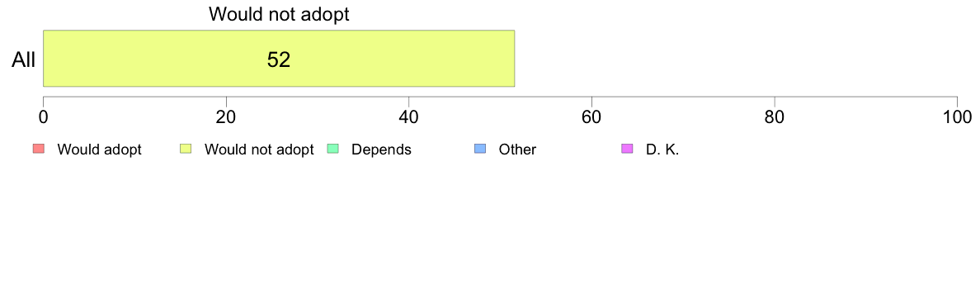The height and width of the screenshot is (304, 980).
Task: Click the 20 axis tick label
Action: [226, 116]
